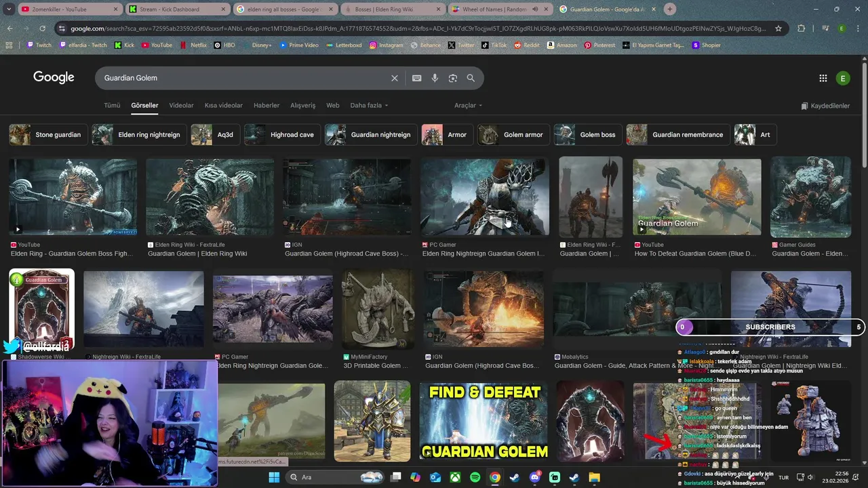Open a new browser tab
Image resolution: width=868 pixels, height=488 pixels.
pos(670,9)
